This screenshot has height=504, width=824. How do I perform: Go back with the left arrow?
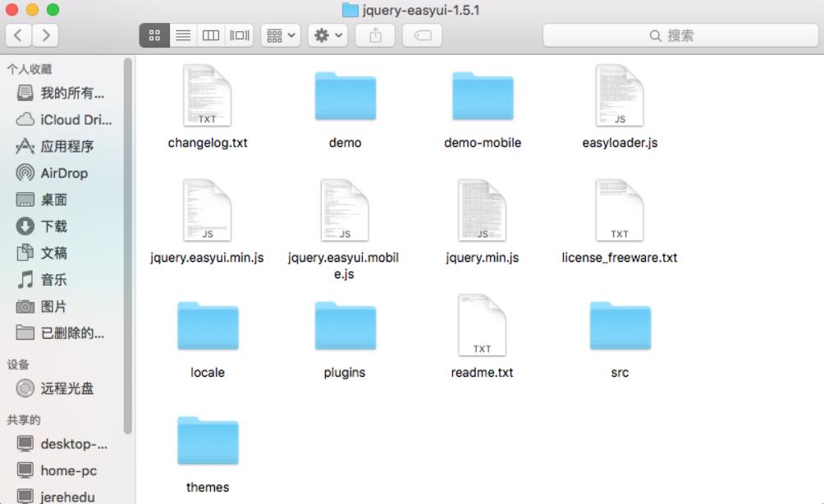pyautogui.click(x=18, y=35)
